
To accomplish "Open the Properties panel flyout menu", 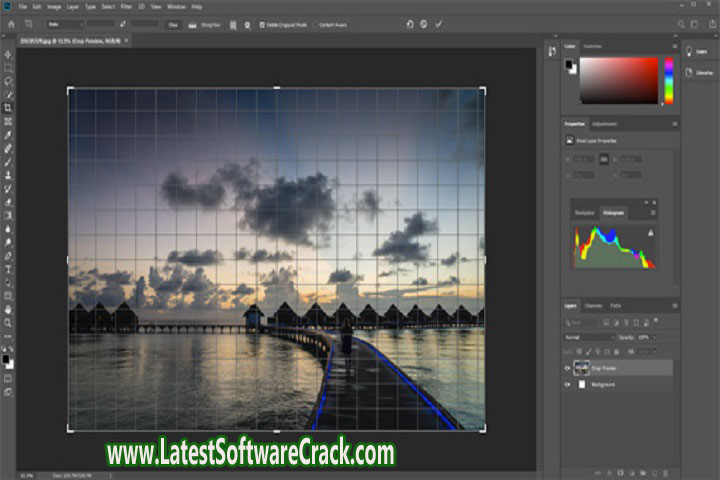I will 675,124.
